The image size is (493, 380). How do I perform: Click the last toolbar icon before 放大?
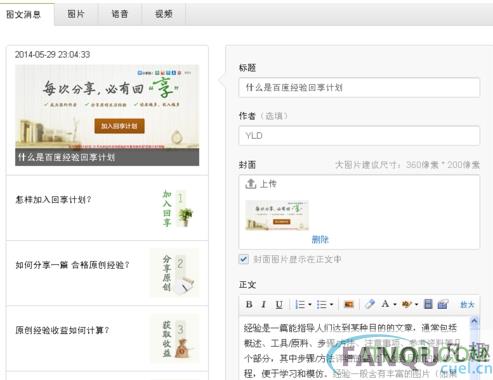(x=443, y=304)
